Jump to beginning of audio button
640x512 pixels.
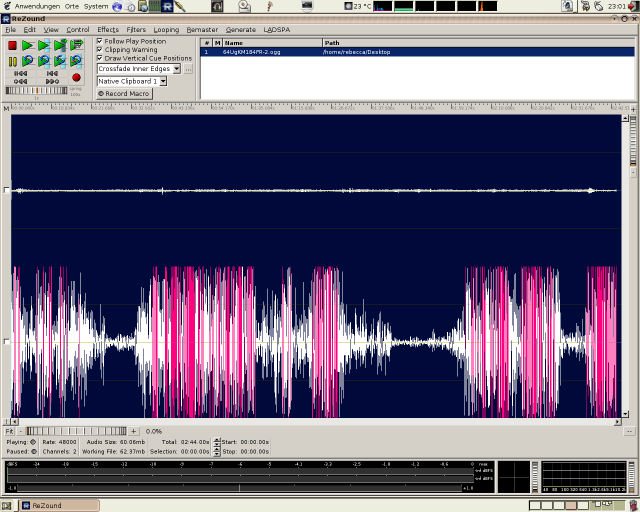click(20, 73)
